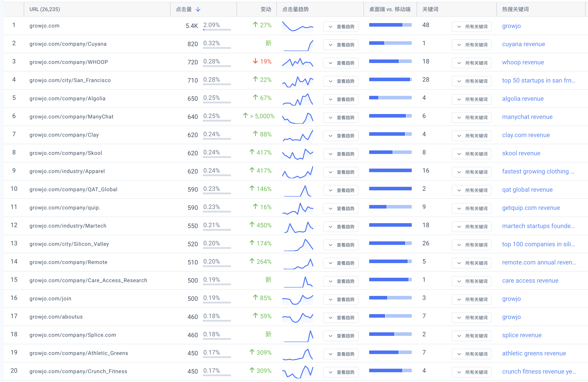Click the growjo.com/aboutus URL
Screen dimensions: 588x382
pos(56,317)
